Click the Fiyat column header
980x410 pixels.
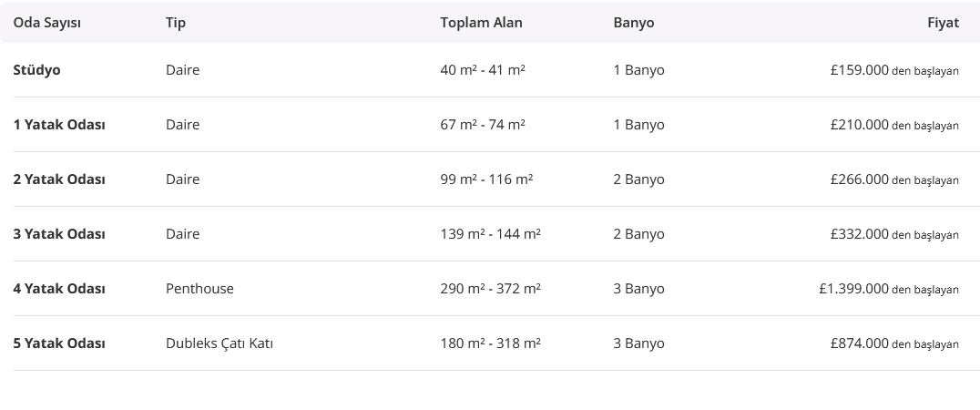pyautogui.click(x=943, y=23)
